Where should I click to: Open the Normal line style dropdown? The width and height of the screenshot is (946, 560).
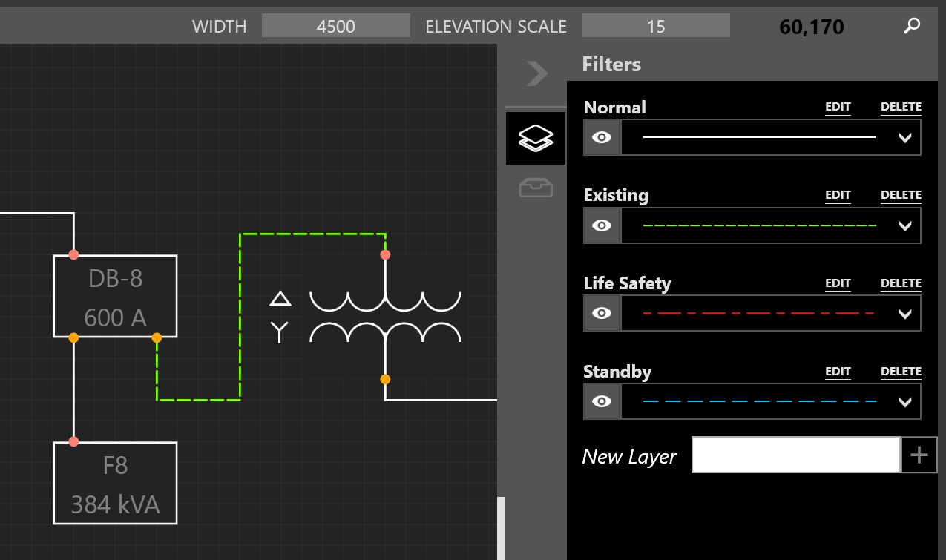904,137
